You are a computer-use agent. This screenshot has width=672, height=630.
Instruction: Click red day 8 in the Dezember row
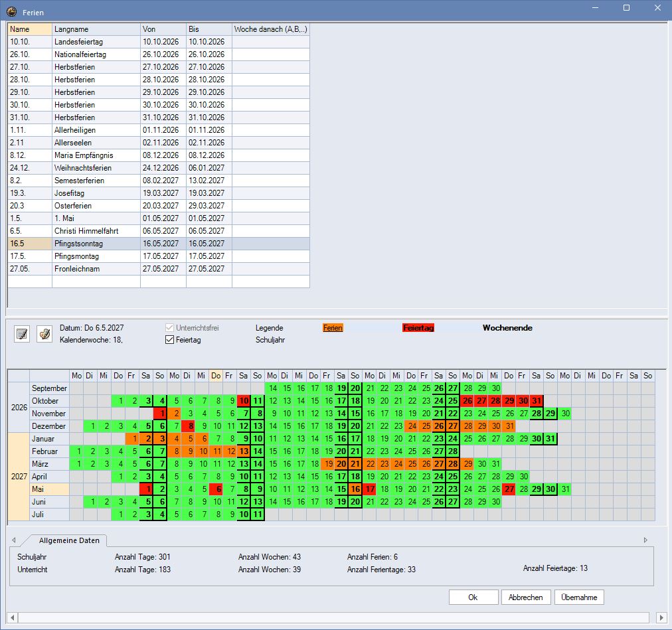(188, 426)
